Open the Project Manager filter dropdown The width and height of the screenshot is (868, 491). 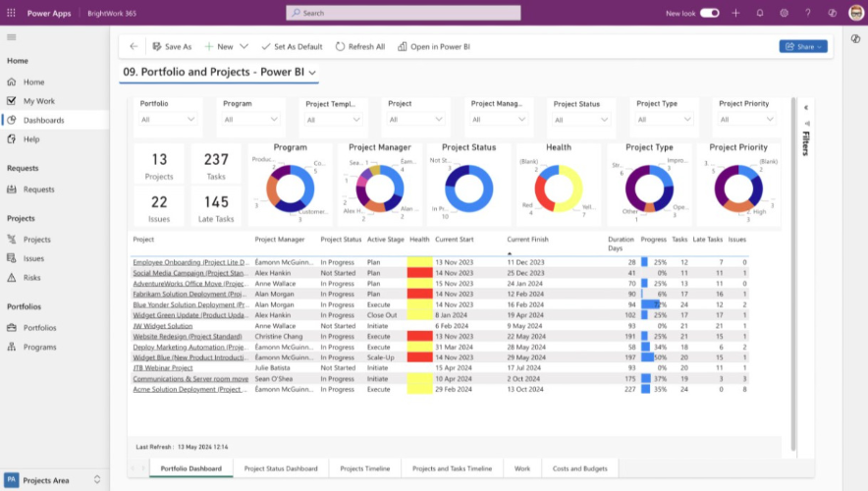[500, 119]
